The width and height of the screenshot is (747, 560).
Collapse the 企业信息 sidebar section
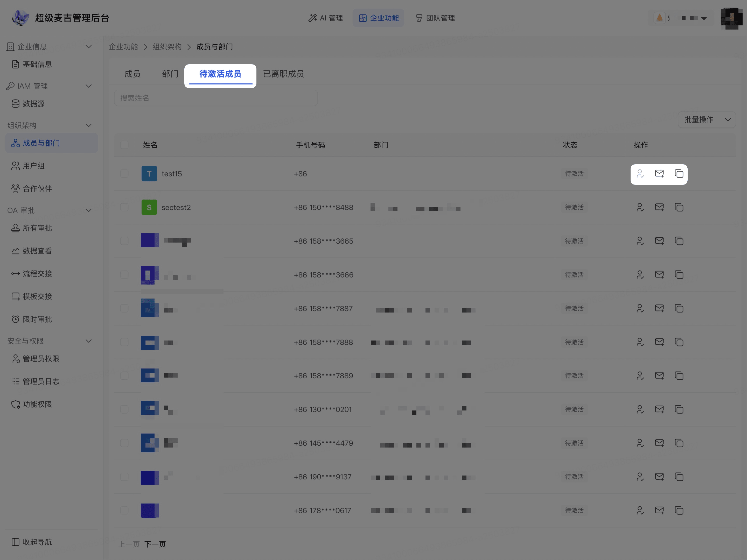coord(88,47)
